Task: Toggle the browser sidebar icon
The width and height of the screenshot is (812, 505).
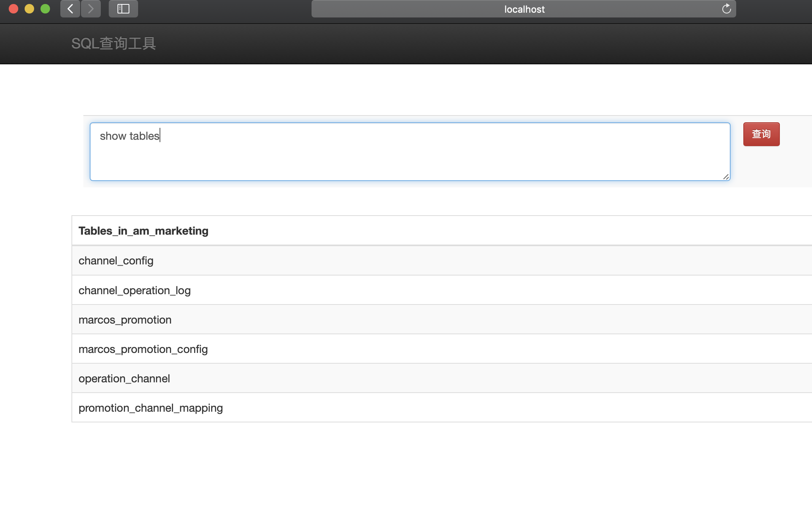Action: (123, 9)
